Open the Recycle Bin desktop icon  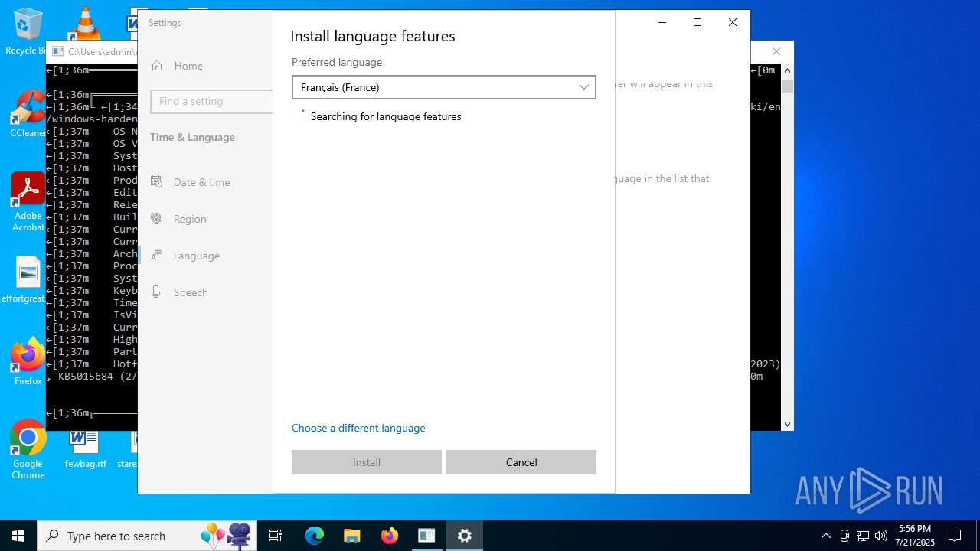pyautogui.click(x=28, y=32)
